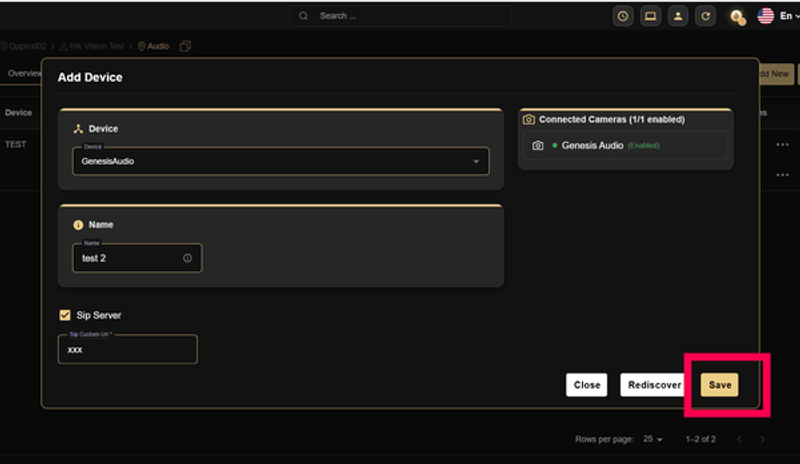Switch to the Overview tab
Image resolution: width=800 pixels, height=464 pixels.
tap(23, 74)
